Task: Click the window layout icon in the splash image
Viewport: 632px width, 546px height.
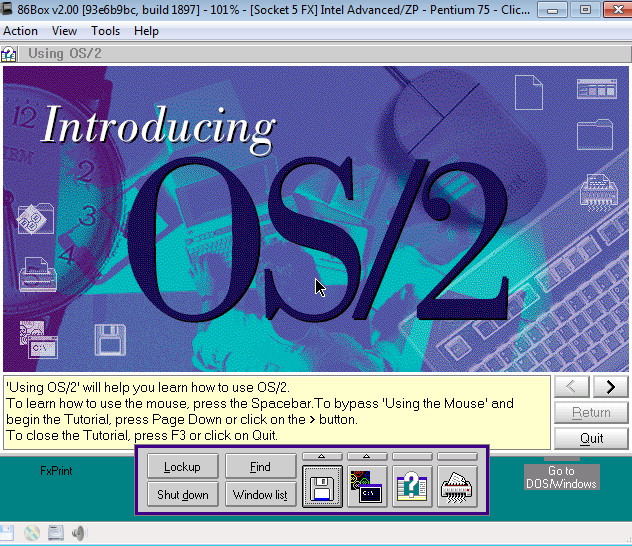Action: [597, 89]
